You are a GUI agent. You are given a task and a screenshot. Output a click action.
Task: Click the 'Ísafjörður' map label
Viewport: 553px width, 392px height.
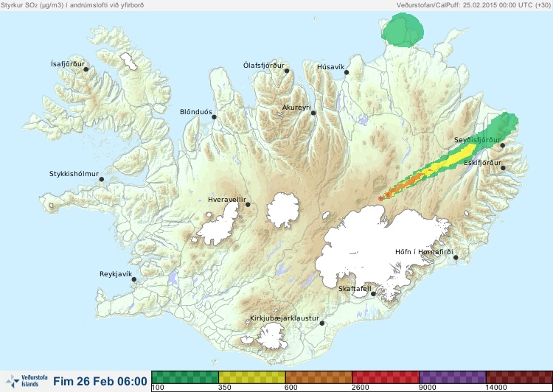click(68, 64)
